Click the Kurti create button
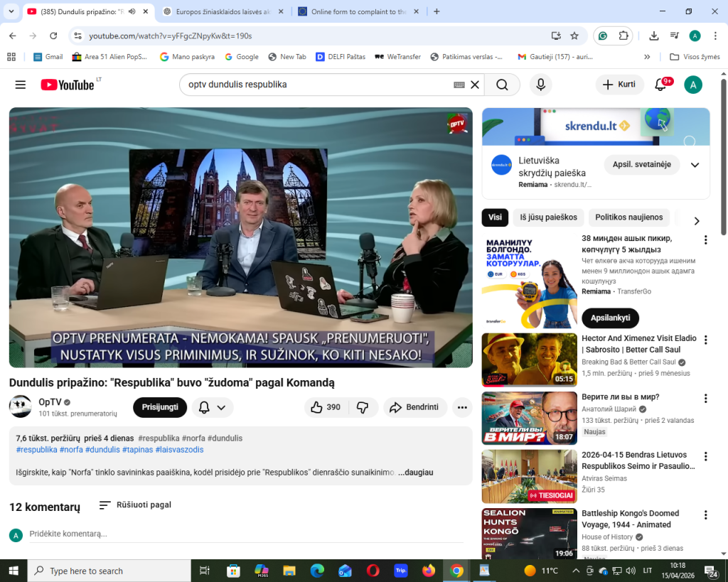Viewport: 728px width, 582px height. pyautogui.click(x=619, y=85)
